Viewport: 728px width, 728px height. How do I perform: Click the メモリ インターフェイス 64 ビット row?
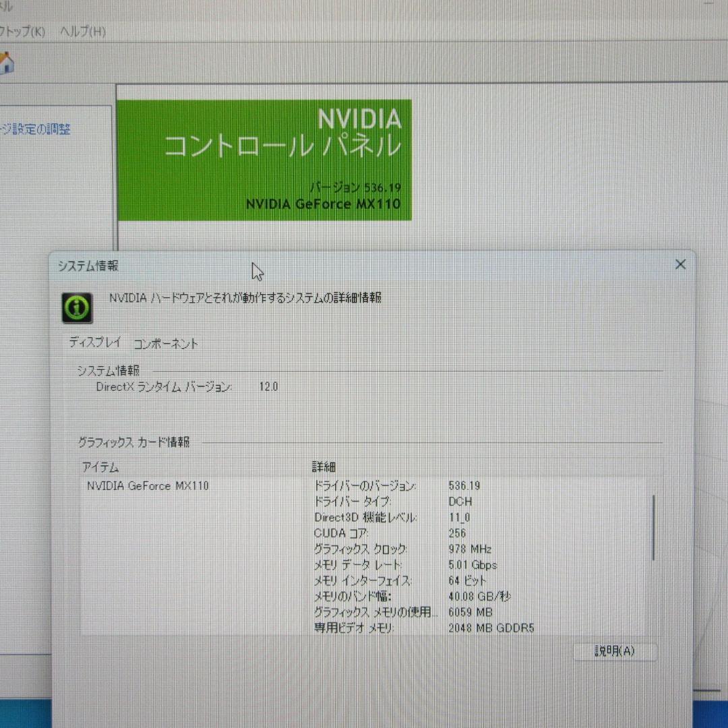click(400, 580)
